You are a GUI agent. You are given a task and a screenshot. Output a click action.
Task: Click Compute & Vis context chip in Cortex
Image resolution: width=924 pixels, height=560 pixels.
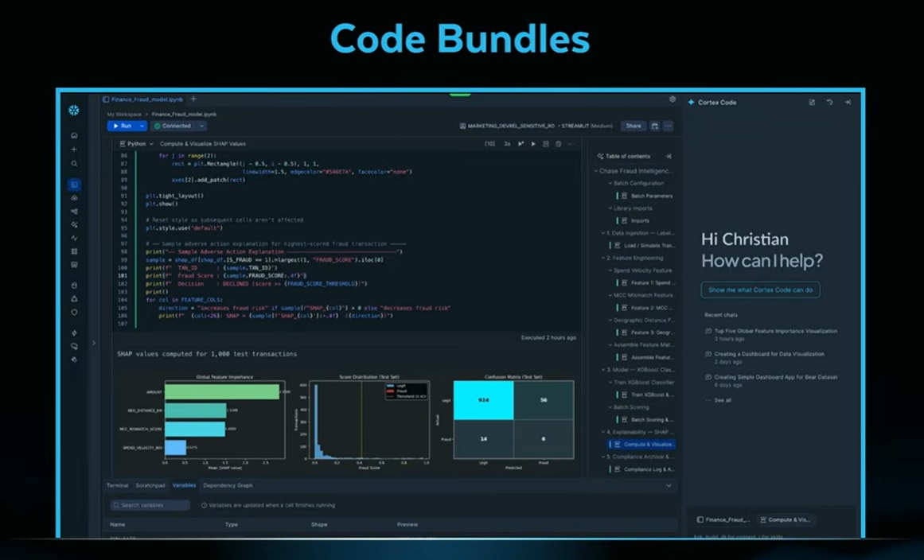[786, 520]
